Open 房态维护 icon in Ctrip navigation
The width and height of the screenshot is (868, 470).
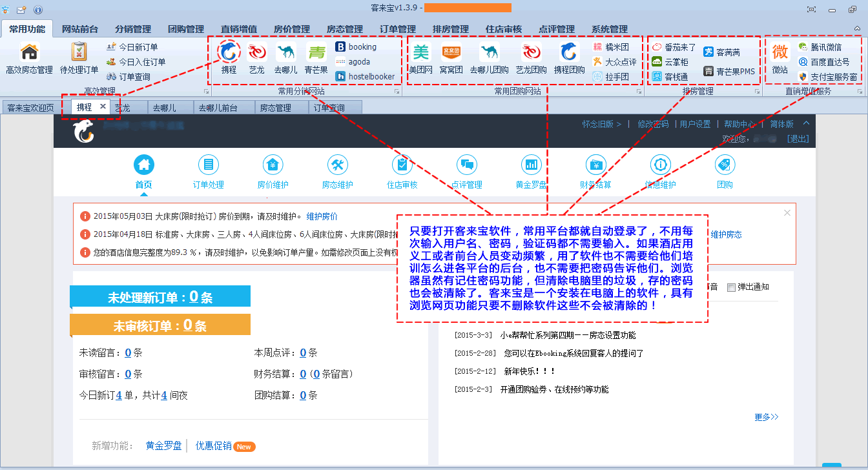(337, 165)
